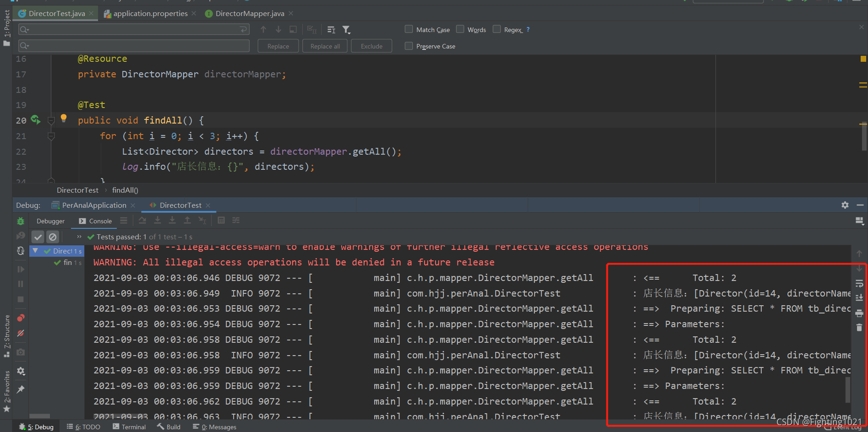Open Restore Layout dropdown icon

(x=859, y=221)
